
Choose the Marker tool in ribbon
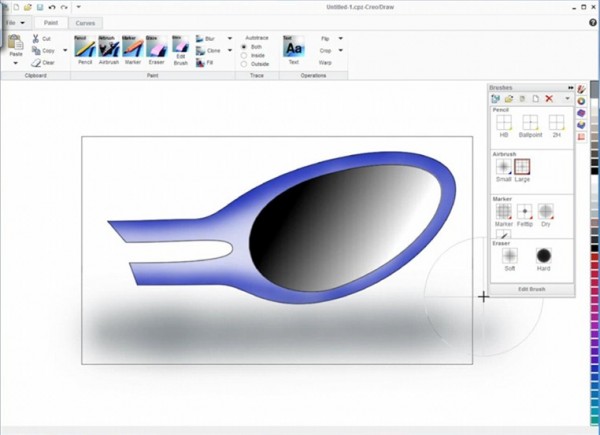tap(132, 47)
